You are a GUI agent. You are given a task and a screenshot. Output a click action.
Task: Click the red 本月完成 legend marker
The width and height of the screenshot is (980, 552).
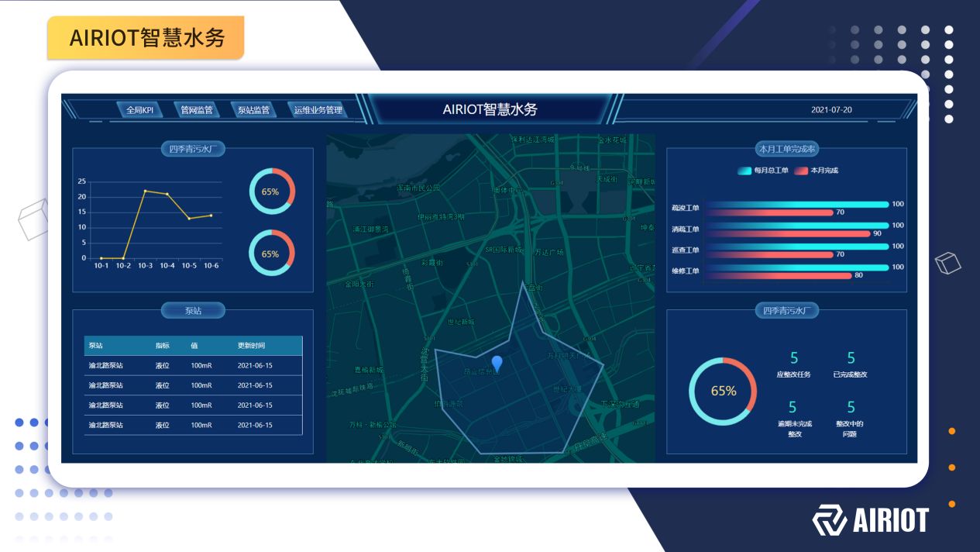(x=801, y=171)
